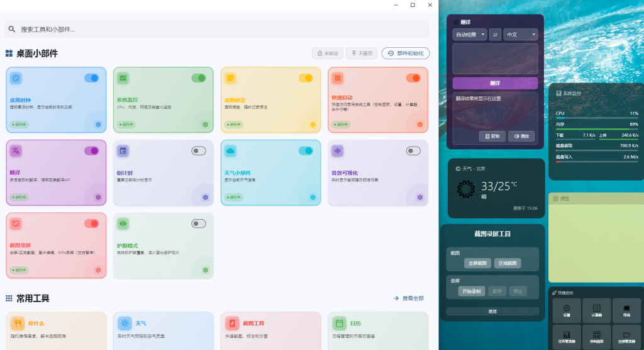This screenshot has width=644, height=350.
Task: Click the 吃什么 fork-and-knife tool icon
Action: tap(17, 324)
